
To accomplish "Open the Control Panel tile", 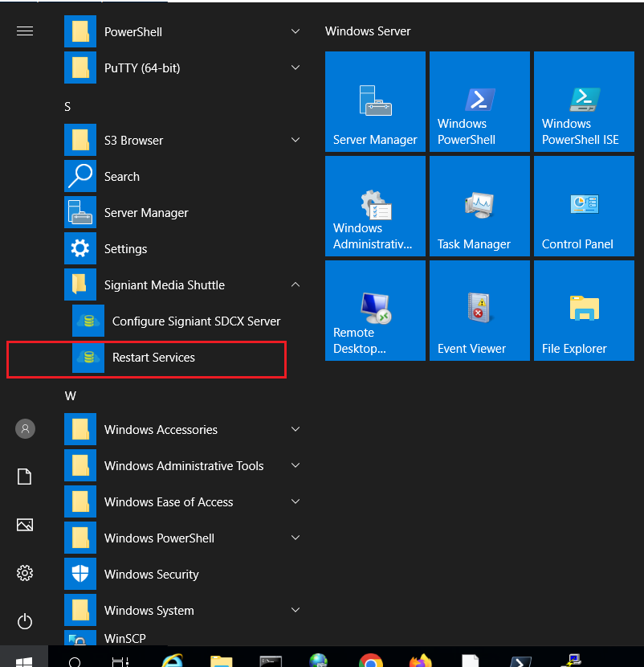I will pos(584,207).
